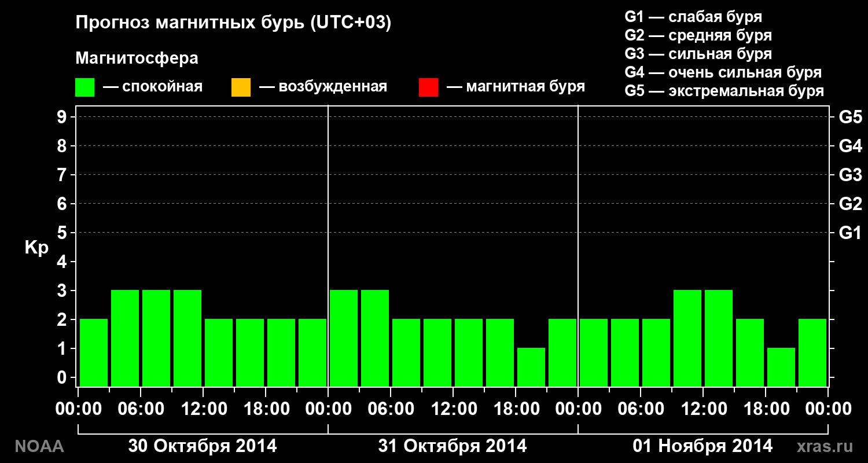
Task: Click the Kp 1 bar on 31 Октября
Action: point(531,367)
